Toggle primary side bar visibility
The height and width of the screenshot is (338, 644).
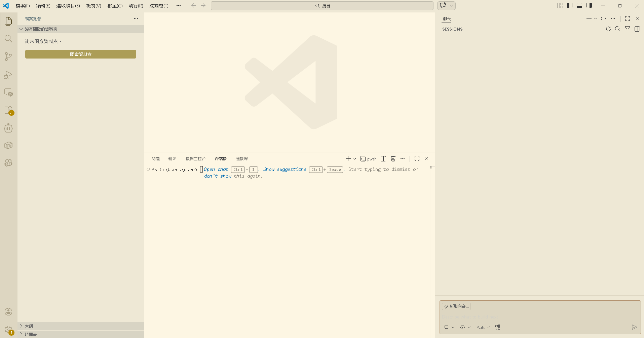569,5
